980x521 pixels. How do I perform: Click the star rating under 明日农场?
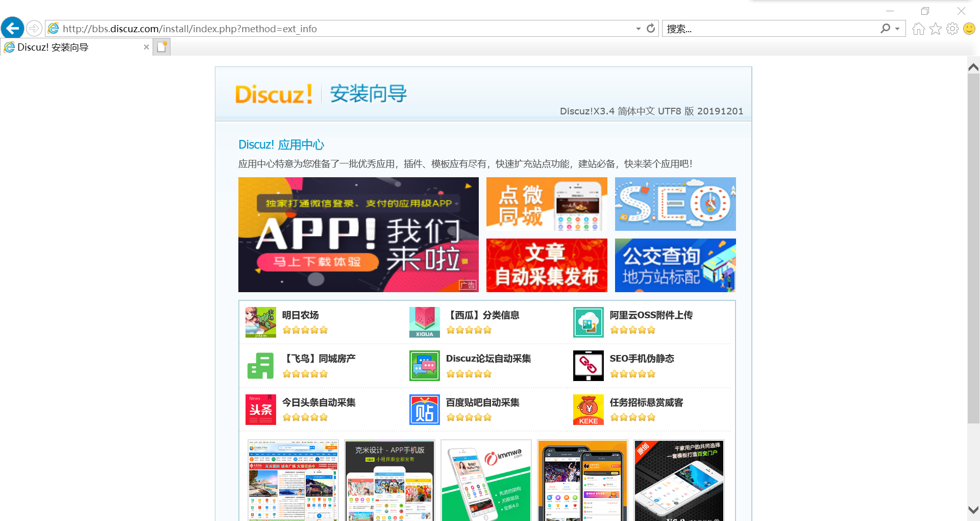(305, 330)
